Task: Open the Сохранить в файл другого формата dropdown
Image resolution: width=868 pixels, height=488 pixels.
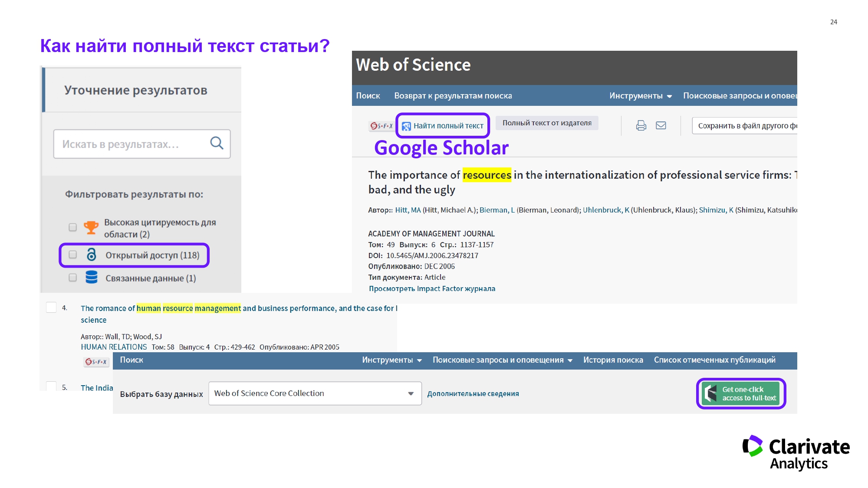Action: [x=745, y=126]
